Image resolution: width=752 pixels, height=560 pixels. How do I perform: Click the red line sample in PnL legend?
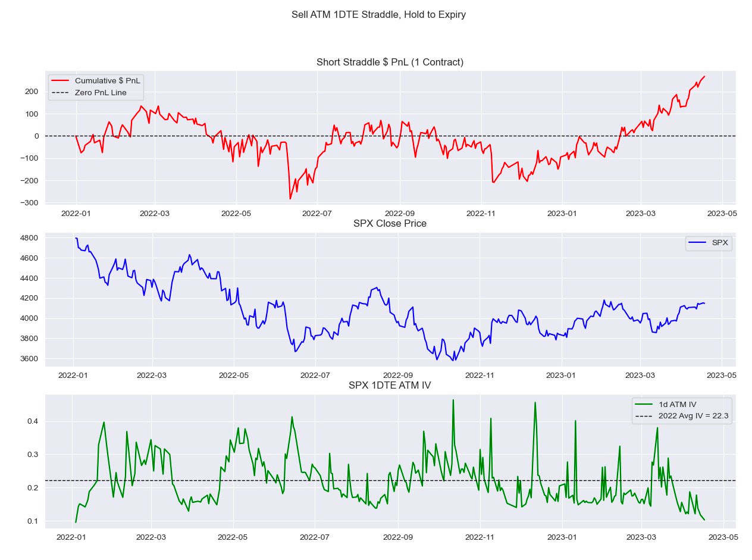(x=60, y=80)
